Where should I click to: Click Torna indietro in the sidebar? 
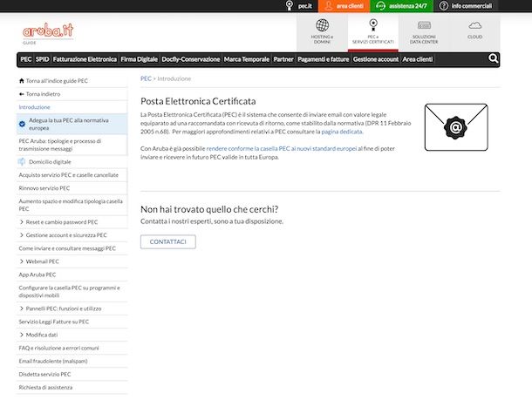(x=43, y=94)
